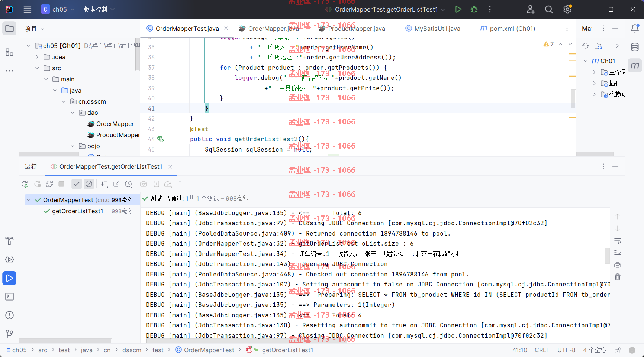644x357 pixels.
Task: Open the Problems tool window
Action: 10,315
